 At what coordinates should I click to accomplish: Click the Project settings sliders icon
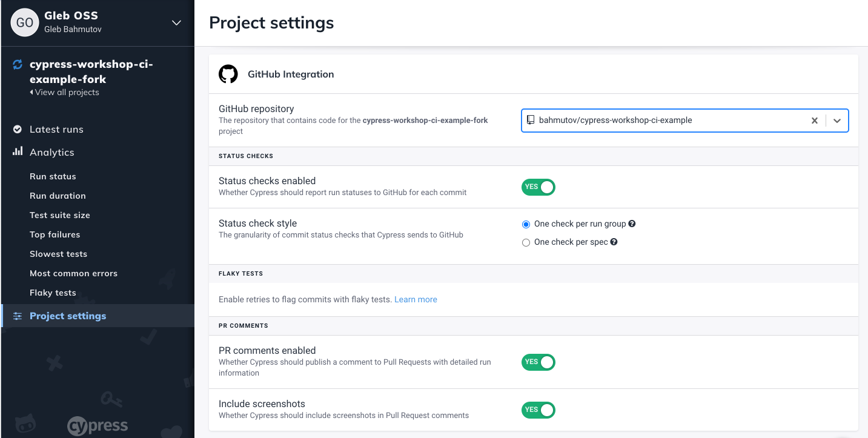click(x=18, y=316)
